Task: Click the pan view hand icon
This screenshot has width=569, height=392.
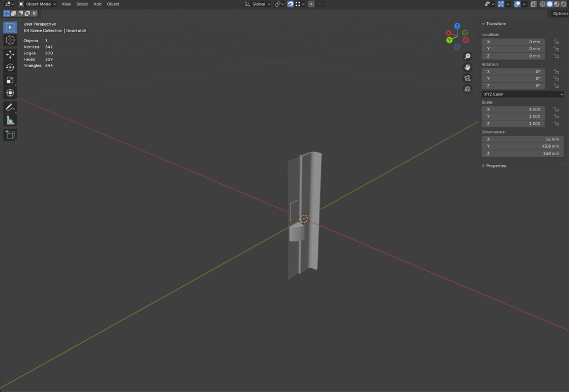Action: coord(467,67)
